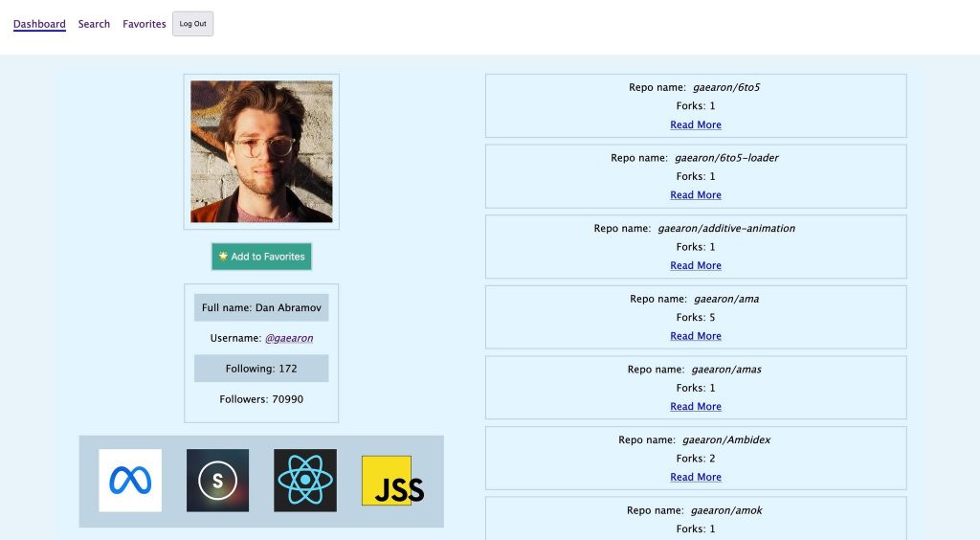
Task: Open the Favorites page
Action: tap(145, 24)
